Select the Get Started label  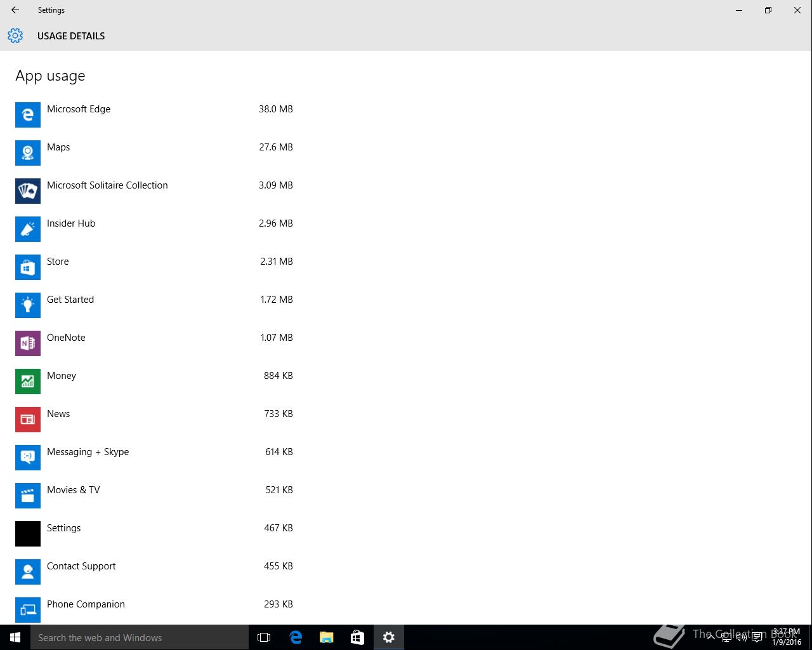coord(70,300)
